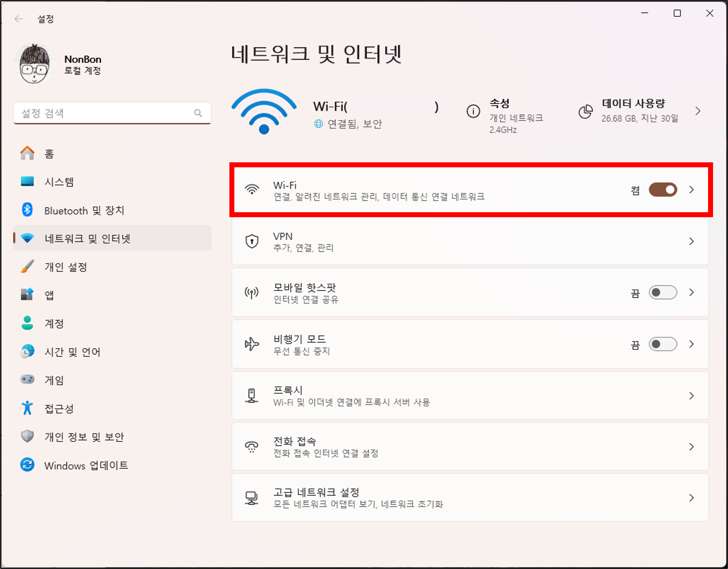
Task: Click the Properties heading text
Action: click(500, 104)
